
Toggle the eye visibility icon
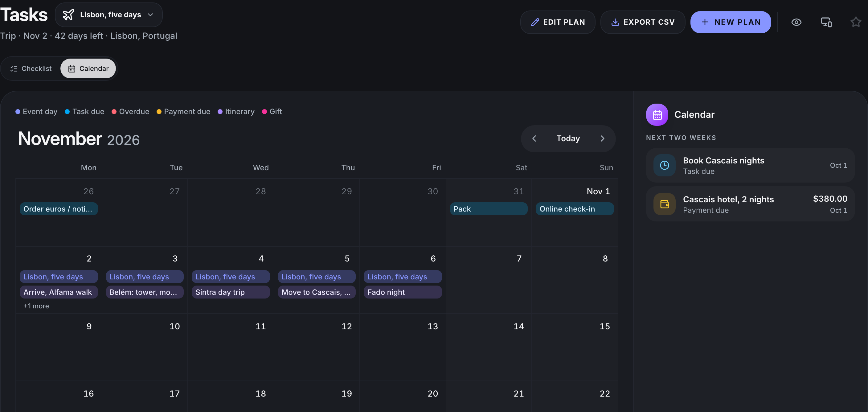coord(796,22)
